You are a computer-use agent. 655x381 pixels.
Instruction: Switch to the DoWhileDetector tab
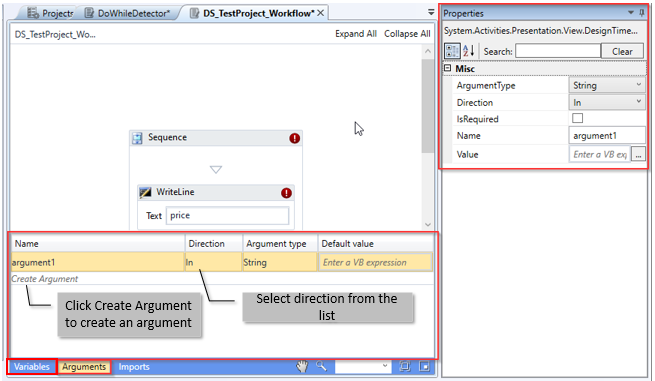(127, 13)
